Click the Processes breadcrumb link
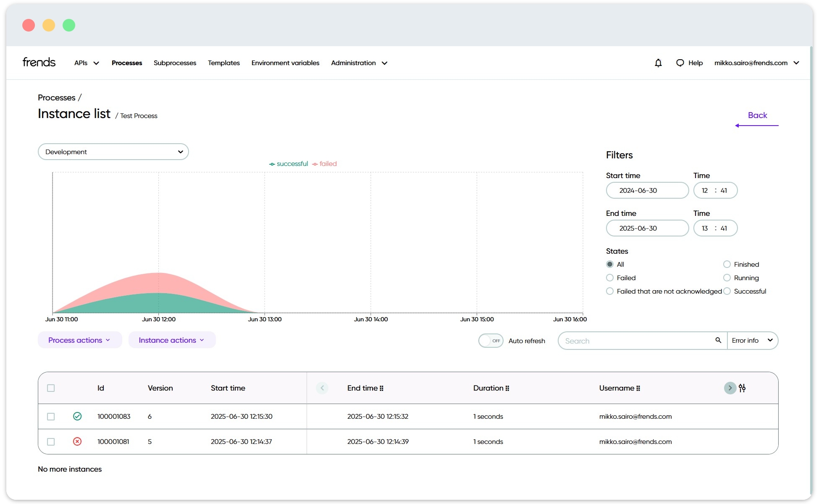This screenshot has width=819, height=504. [x=57, y=97]
